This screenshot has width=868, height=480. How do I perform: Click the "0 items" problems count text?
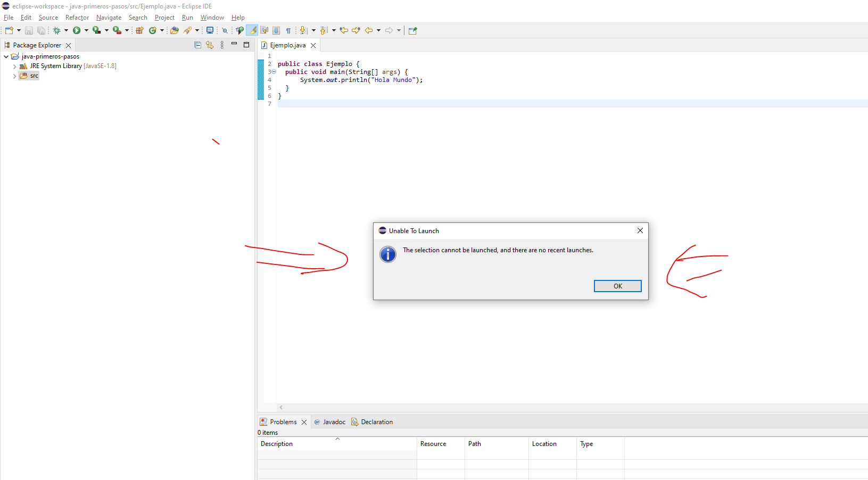pyautogui.click(x=268, y=433)
